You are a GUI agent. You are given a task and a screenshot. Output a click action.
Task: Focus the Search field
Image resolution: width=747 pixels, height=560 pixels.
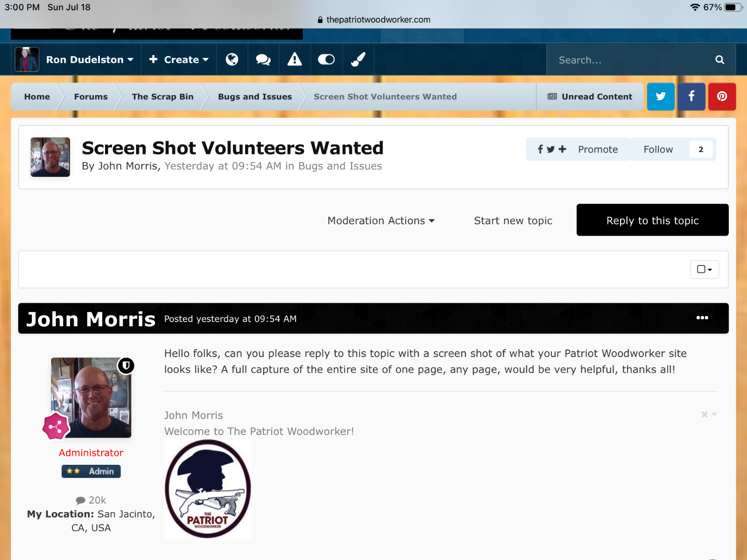[x=630, y=60]
